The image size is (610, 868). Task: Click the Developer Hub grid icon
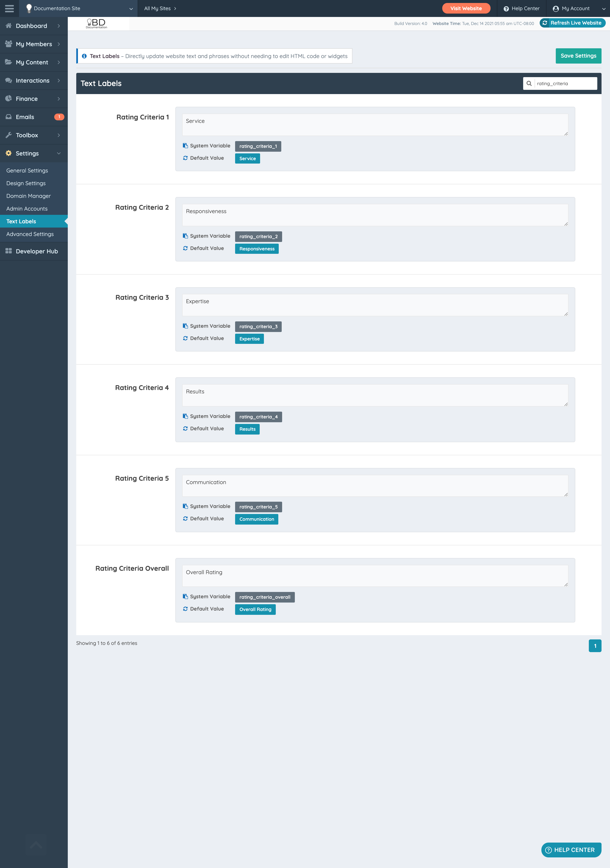point(8,251)
